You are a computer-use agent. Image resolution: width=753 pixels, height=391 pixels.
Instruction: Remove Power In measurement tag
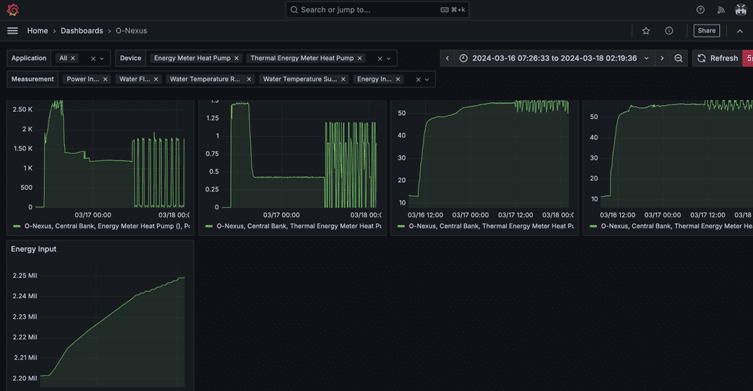click(105, 79)
